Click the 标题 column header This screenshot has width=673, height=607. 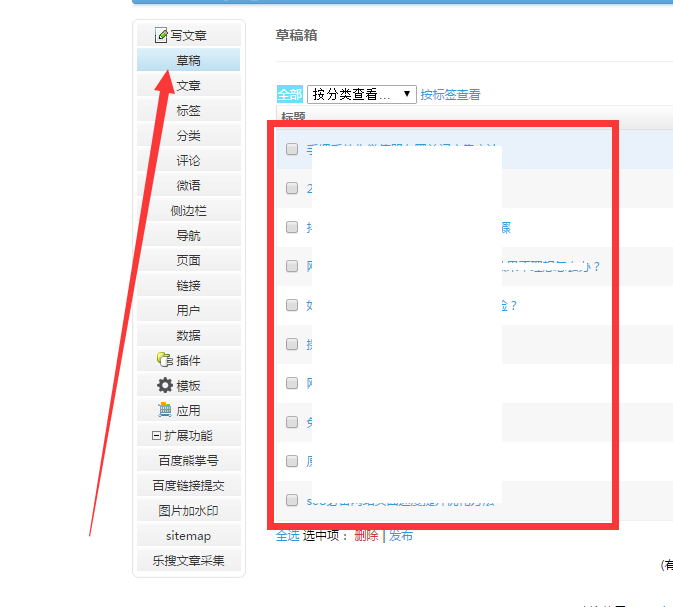coord(293,115)
